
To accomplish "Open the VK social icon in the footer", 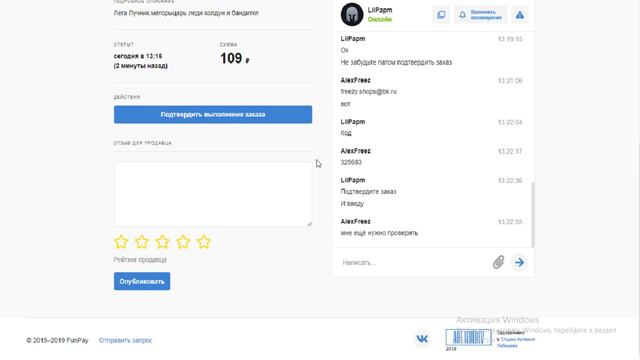I will (422, 338).
